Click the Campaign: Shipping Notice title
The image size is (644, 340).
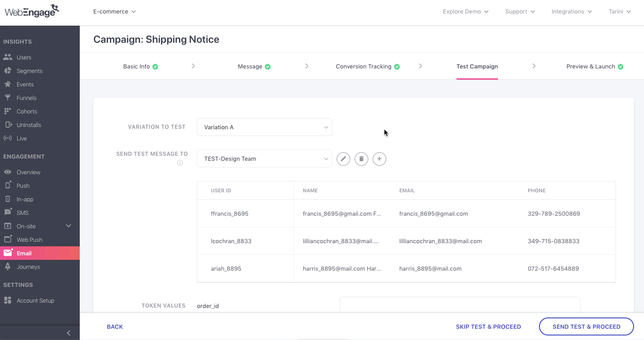[x=156, y=39]
